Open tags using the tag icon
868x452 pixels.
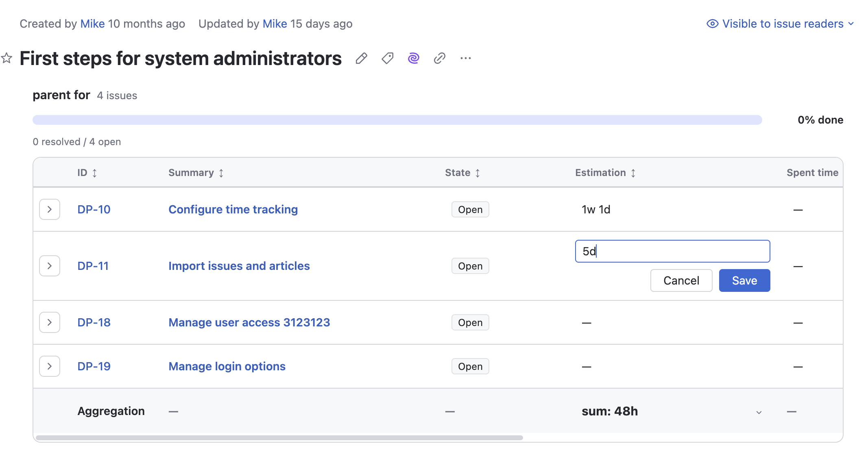tap(387, 59)
